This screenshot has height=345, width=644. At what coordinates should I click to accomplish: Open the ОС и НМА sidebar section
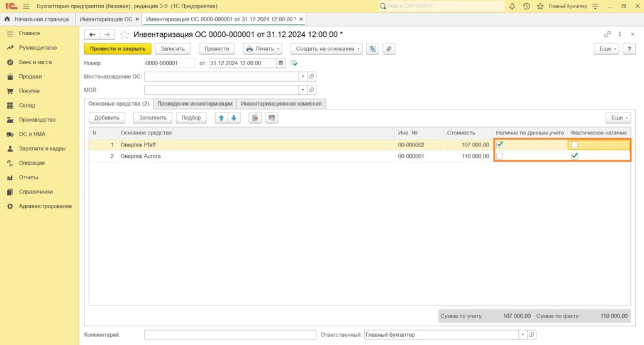pos(32,134)
